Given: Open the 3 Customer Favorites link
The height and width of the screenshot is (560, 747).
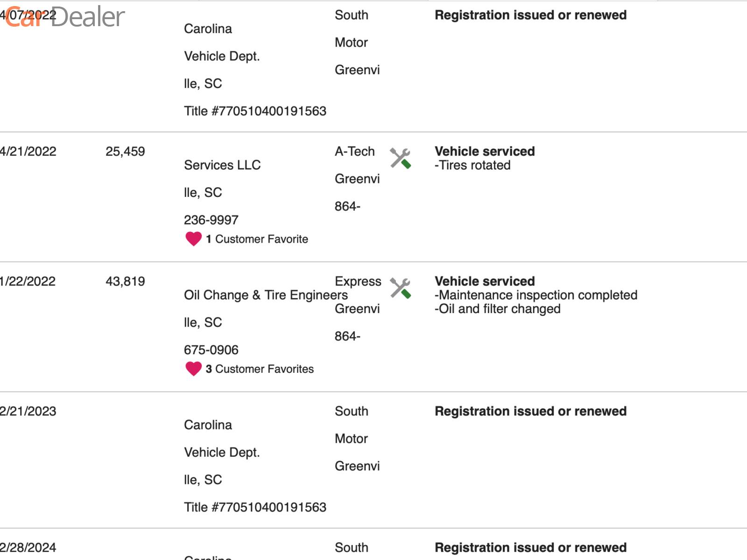Looking at the screenshot, I should tap(260, 369).
